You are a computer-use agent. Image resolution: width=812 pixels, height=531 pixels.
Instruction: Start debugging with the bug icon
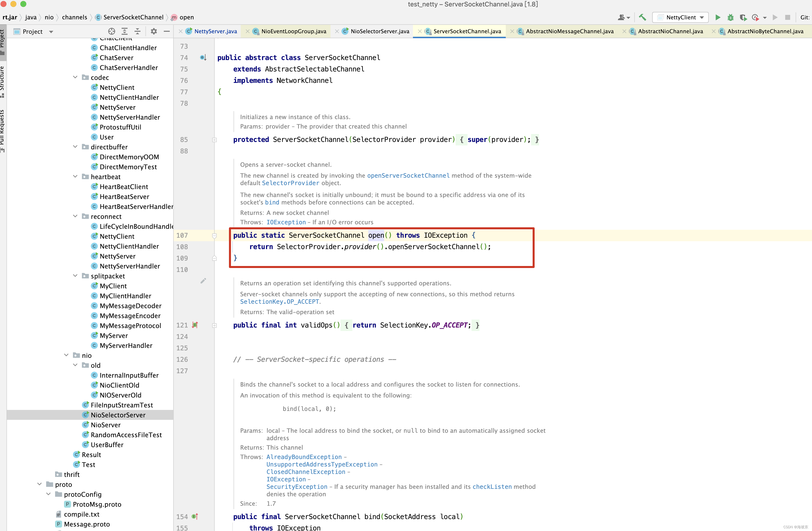[730, 17]
